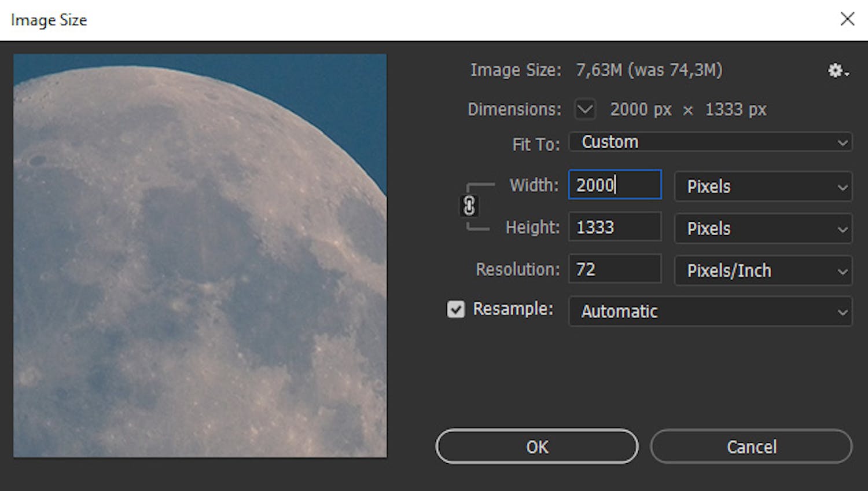Open the Image Size settings gear menu
This screenshot has width=868, height=491.
(x=835, y=70)
